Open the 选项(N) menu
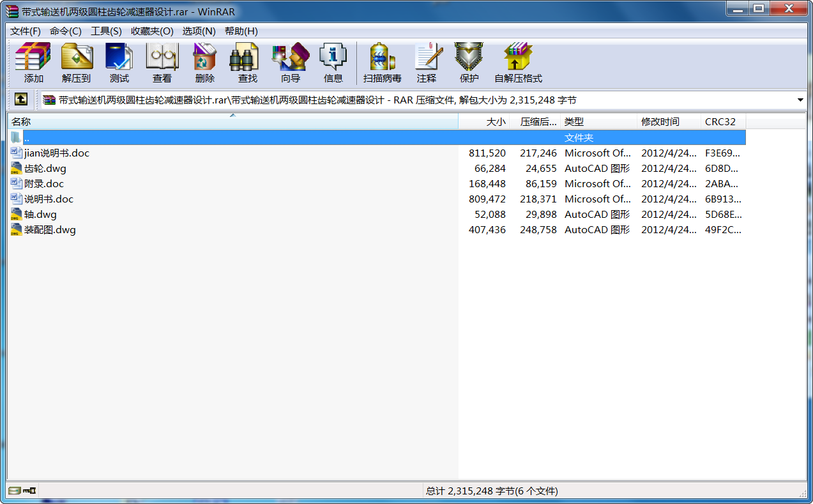The height and width of the screenshot is (504, 813). [x=199, y=31]
